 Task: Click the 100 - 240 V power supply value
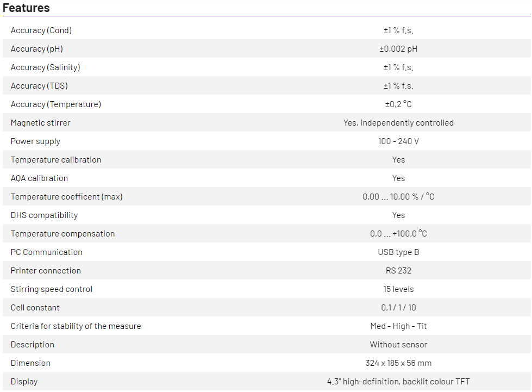click(398, 141)
